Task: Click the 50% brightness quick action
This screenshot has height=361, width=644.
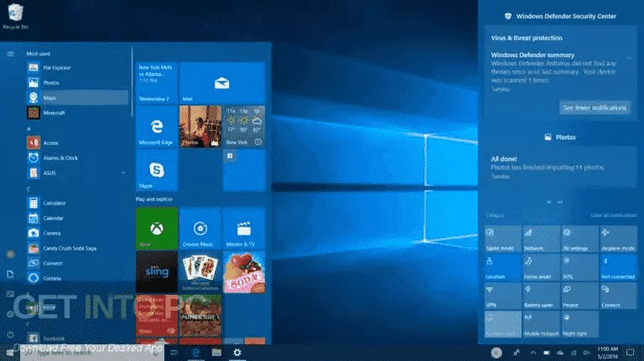Action: pos(579,267)
